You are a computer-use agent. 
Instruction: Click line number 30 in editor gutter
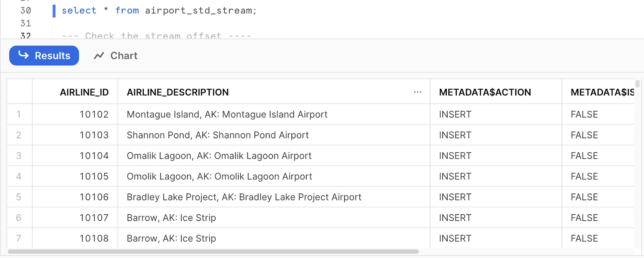[26, 10]
